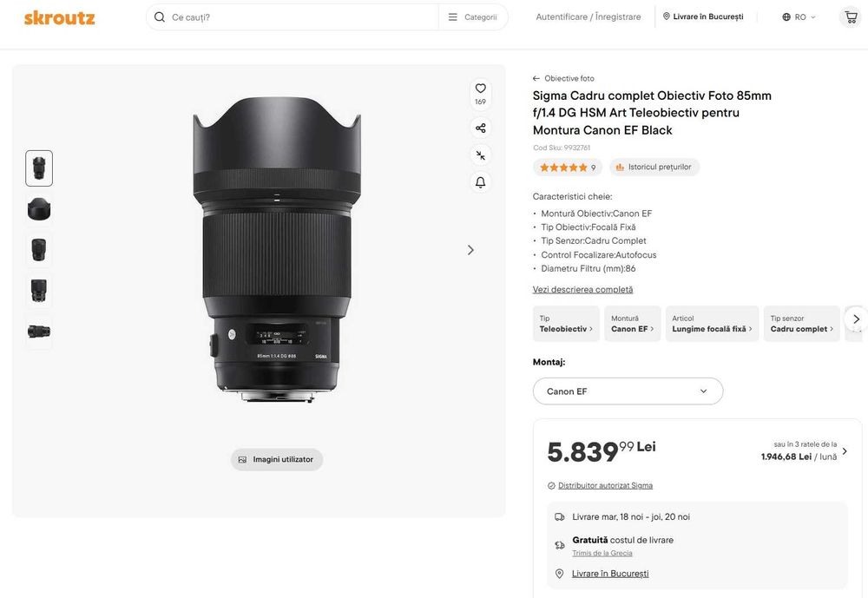This screenshot has height=598, width=868.
Task: Go back to Obiective foto category
Action: (x=563, y=78)
